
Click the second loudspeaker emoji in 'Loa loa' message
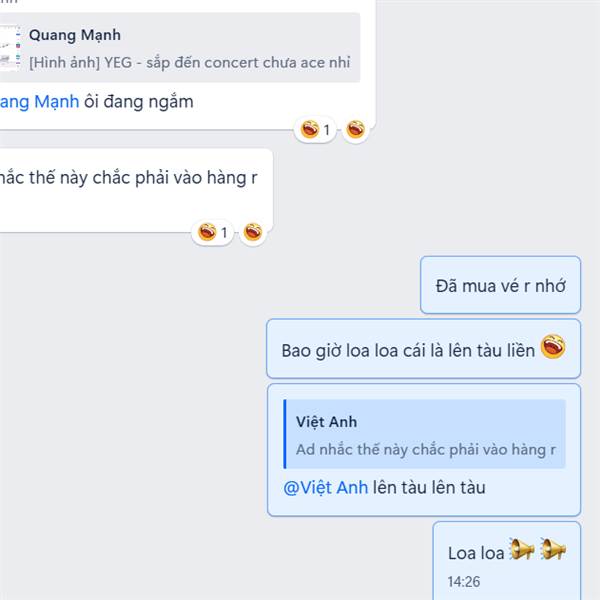tap(553, 549)
